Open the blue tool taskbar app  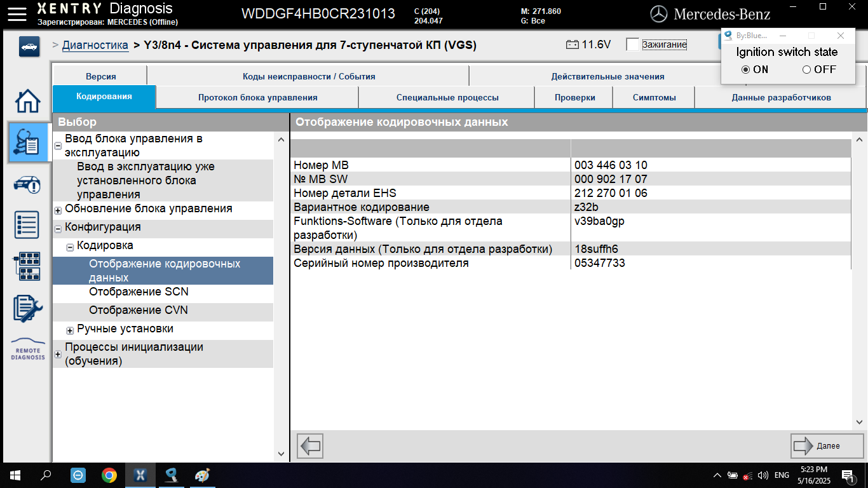point(171,475)
